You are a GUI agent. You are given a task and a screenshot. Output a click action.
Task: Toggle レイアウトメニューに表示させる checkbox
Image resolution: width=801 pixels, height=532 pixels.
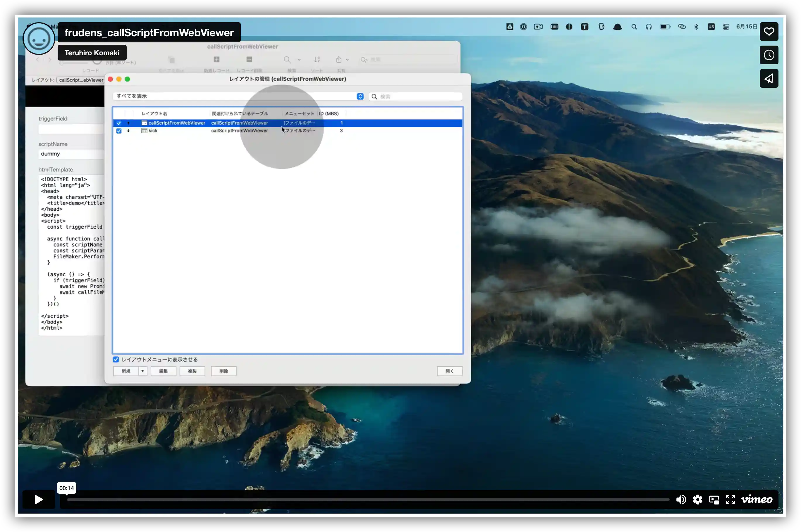[116, 359]
